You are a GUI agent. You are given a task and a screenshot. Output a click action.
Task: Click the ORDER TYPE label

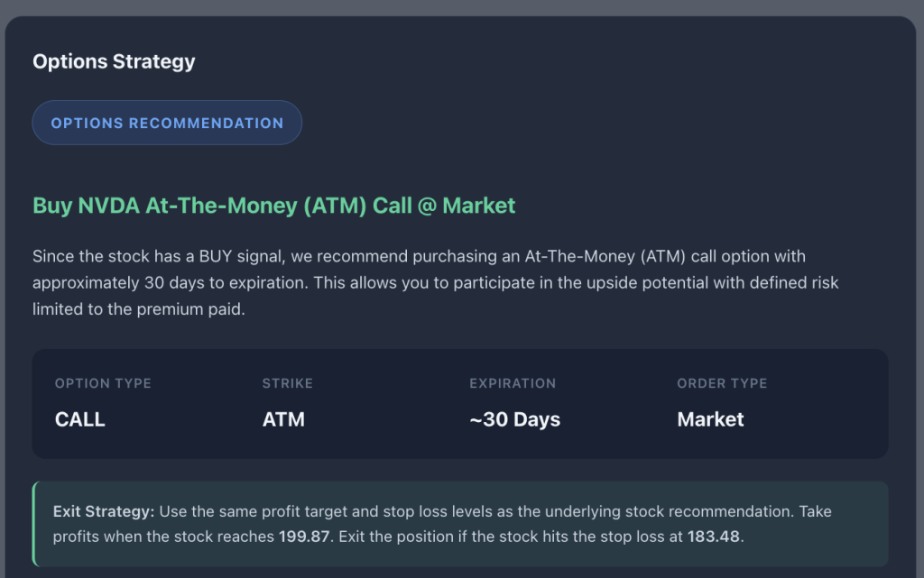722,383
